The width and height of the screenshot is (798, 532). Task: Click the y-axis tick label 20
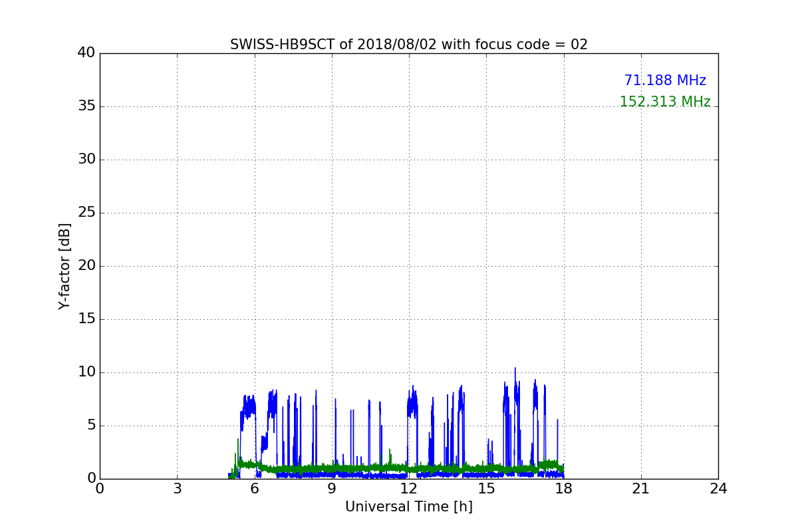coord(86,266)
